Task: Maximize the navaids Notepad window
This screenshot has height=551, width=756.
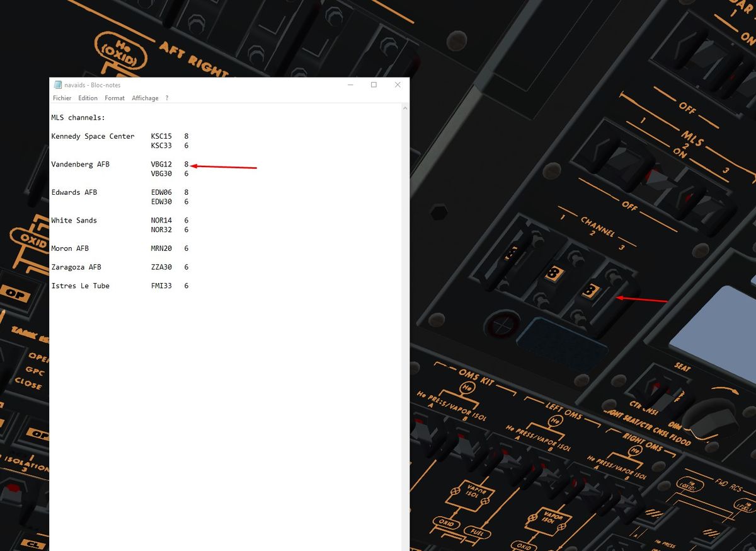Action: [x=374, y=85]
